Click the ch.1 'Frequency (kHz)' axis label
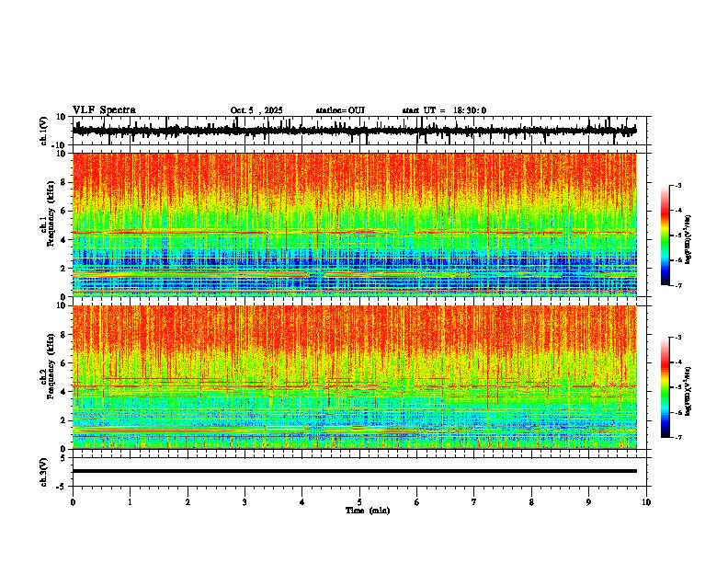728x563 pixels. tap(51, 214)
